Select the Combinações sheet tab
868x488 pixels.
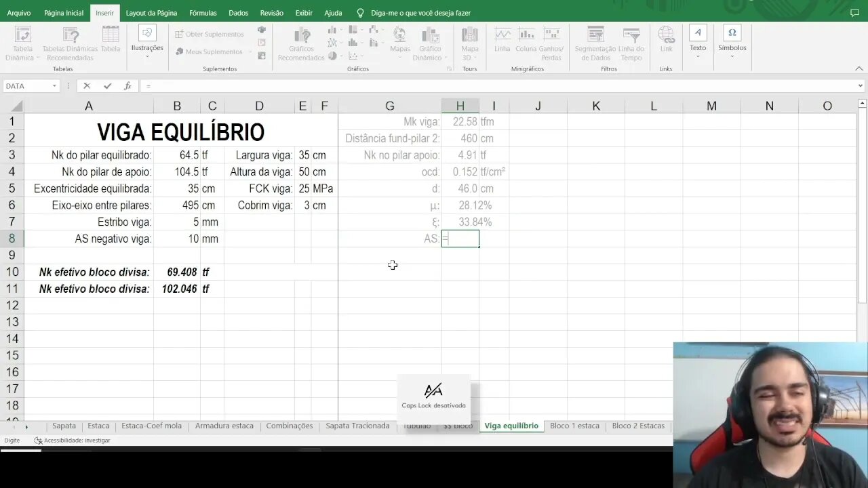pyautogui.click(x=290, y=426)
